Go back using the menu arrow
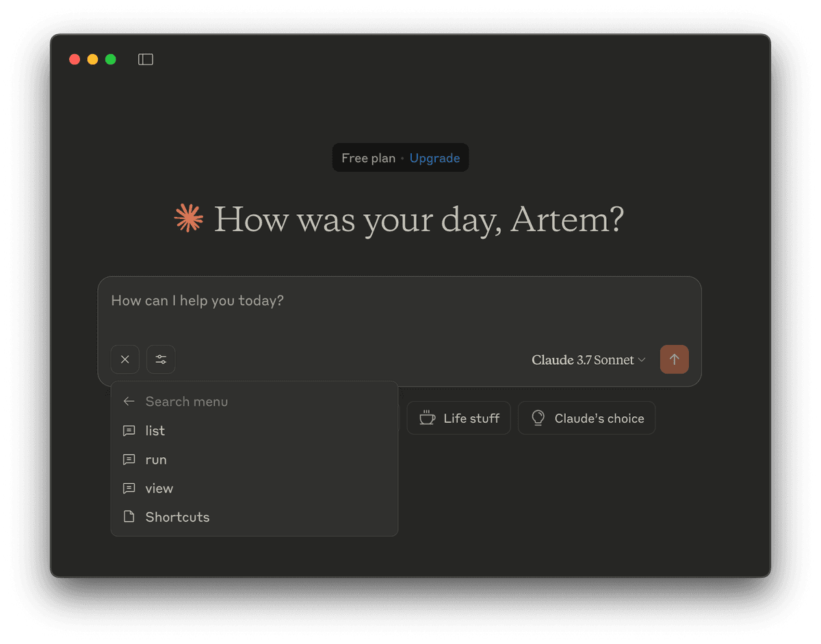The height and width of the screenshot is (644, 821). (x=129, y=402)
